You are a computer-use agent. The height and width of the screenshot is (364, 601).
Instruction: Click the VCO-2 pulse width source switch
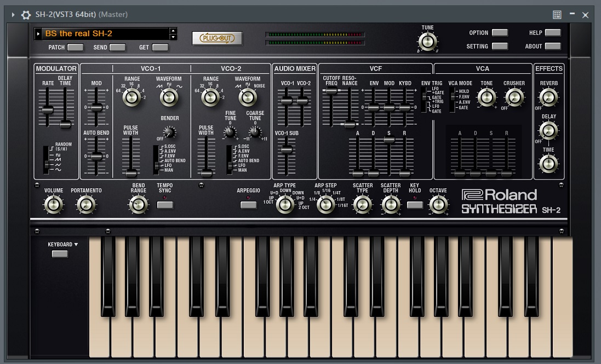pyautogui.click(x=229, y=160)
